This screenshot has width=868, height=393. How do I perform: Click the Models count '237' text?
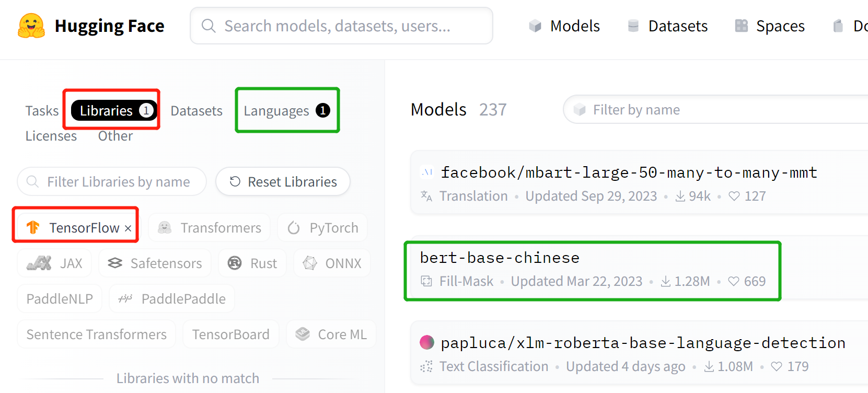click(493, 110)
